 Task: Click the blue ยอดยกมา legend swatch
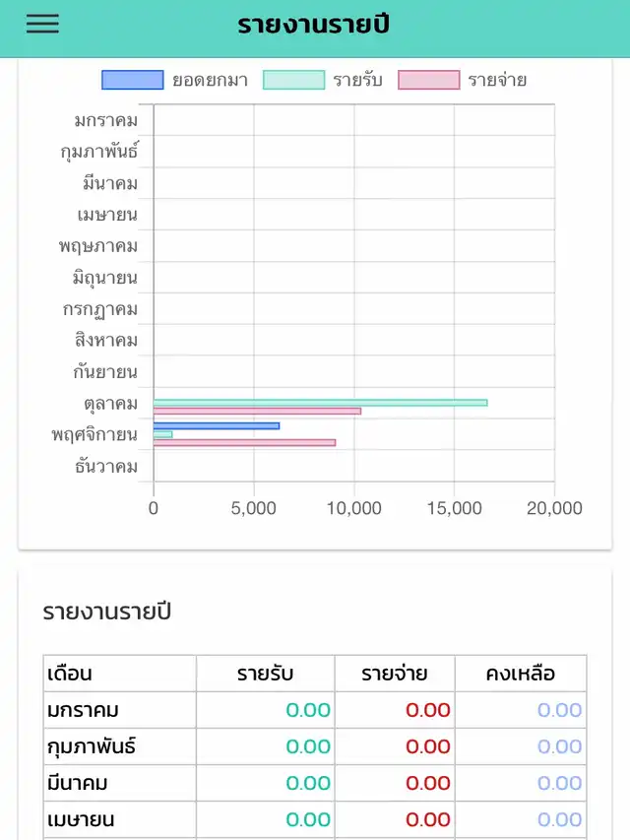click(x=133, y=81)
